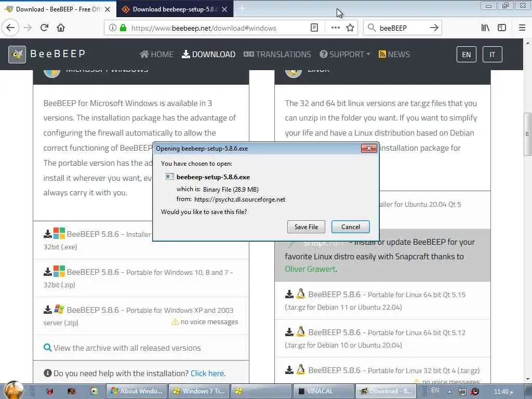Cancel the beebeep-setup download dialog

point(350,227)
